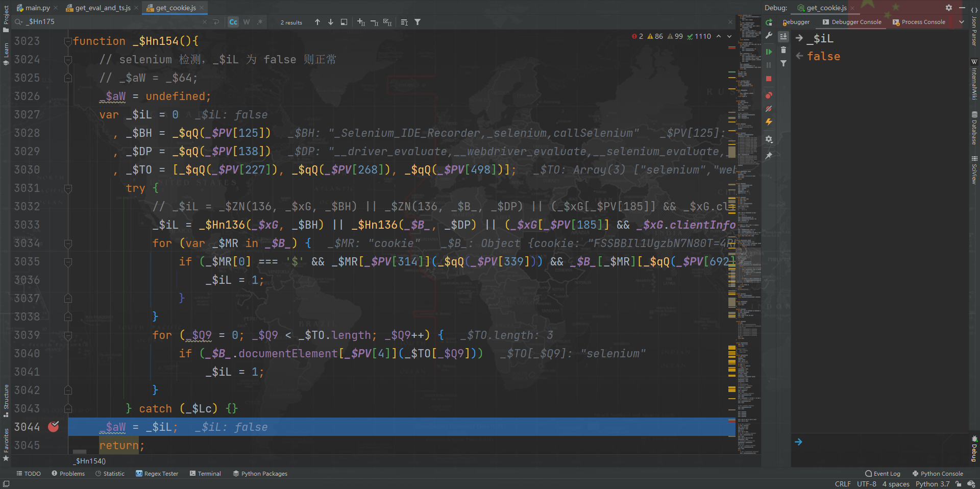980x489 pixels.
Task: Toggle breakpoint on line 3044
Action: pyautogui.click(x=53, y=427)
